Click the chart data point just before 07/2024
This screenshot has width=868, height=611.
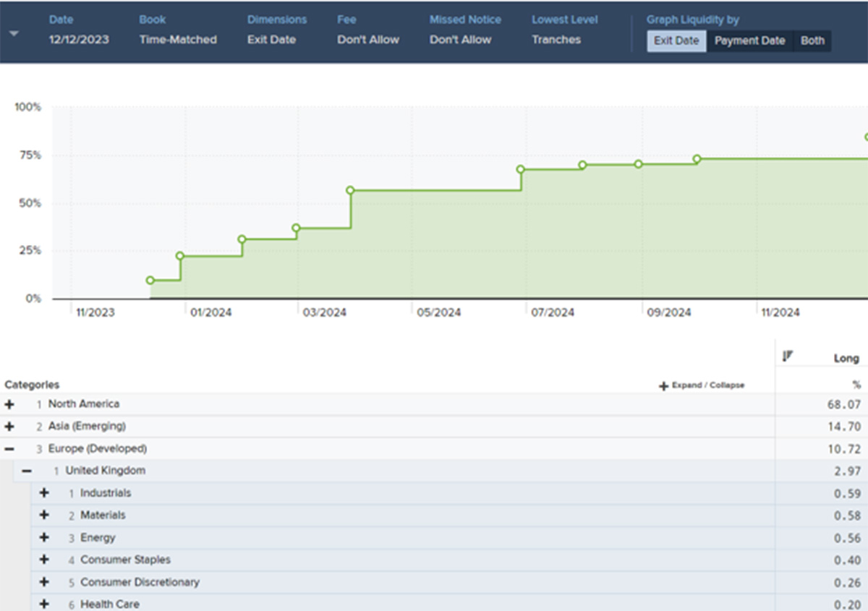click(x=521, y=169)
